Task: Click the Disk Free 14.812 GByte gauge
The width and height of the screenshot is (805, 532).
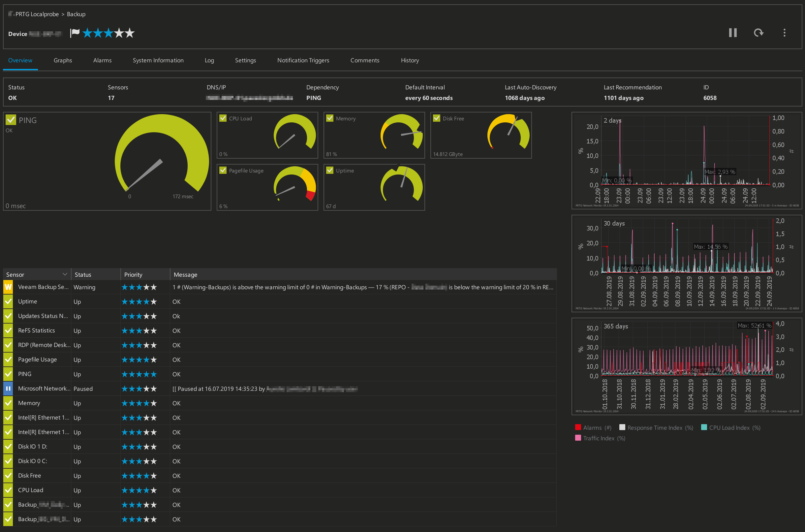Action: 481,135
